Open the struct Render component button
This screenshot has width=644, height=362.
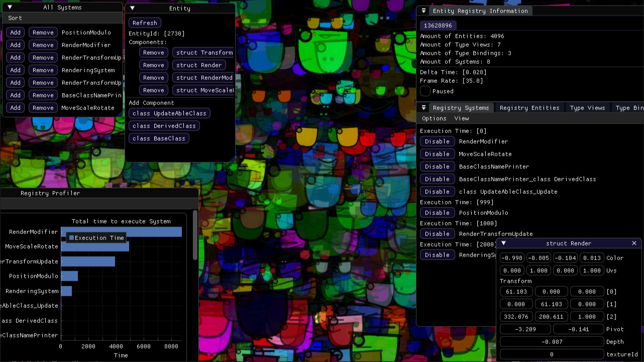coord(199,65)
